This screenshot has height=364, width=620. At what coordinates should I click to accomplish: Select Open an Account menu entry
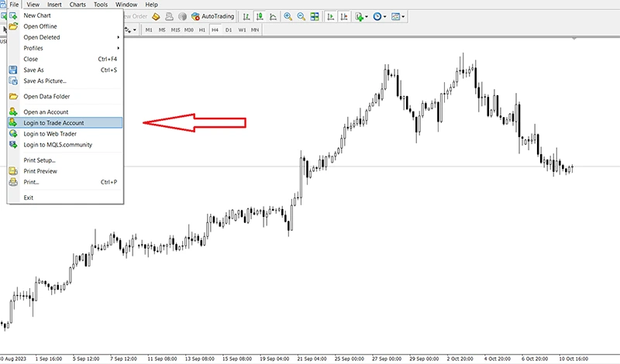pyautogui.click(x=46, y=112)
